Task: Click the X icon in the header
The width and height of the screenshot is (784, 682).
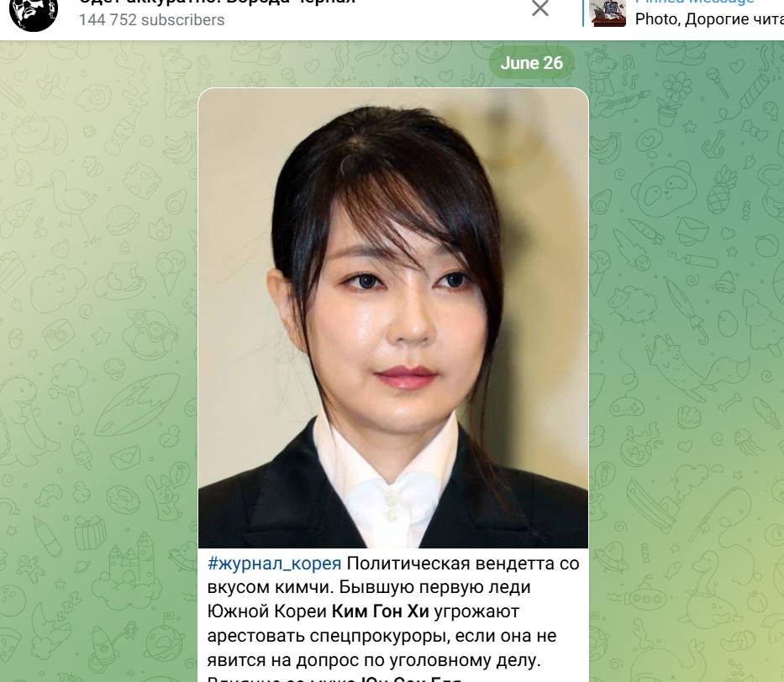Action: point(540,8)
